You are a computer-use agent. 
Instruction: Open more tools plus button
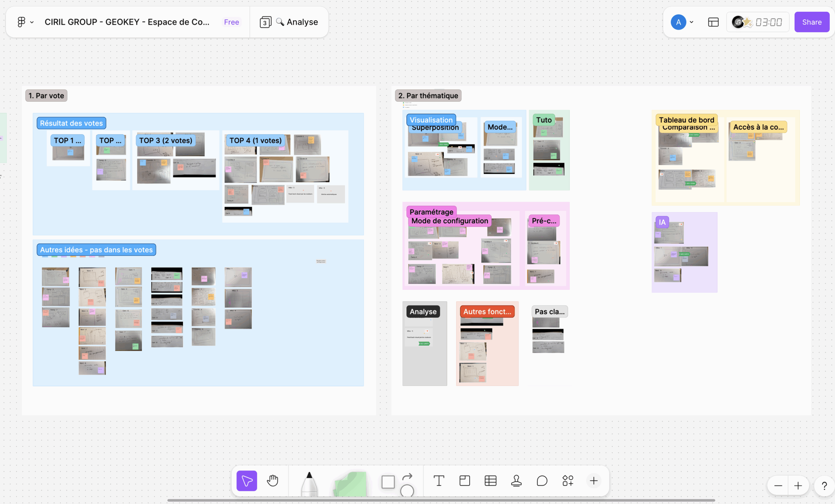(593, 480)
